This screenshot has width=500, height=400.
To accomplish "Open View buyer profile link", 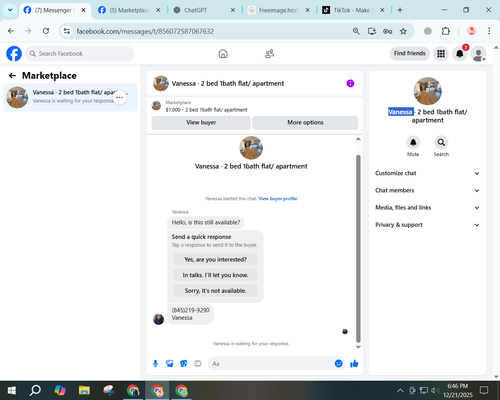I will (278, 199).
